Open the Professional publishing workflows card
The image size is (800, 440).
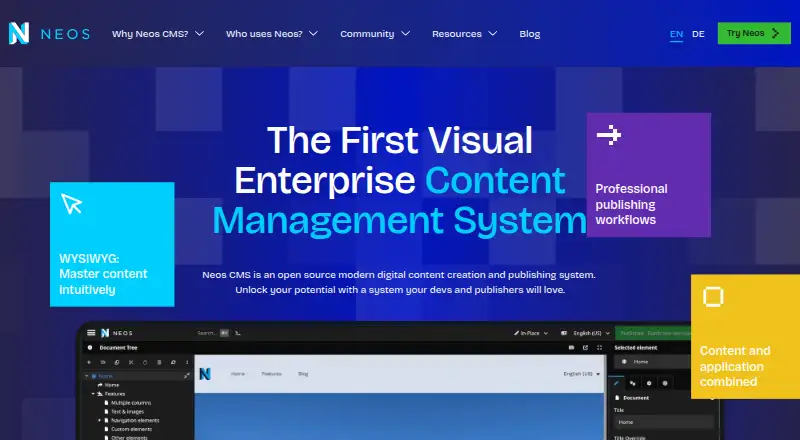pos(648,175)
